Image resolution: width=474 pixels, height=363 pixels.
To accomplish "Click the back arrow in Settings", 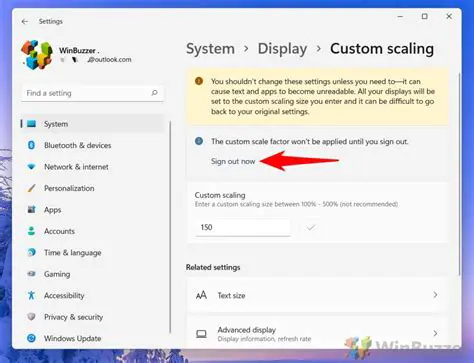I will tap(25, 21).
